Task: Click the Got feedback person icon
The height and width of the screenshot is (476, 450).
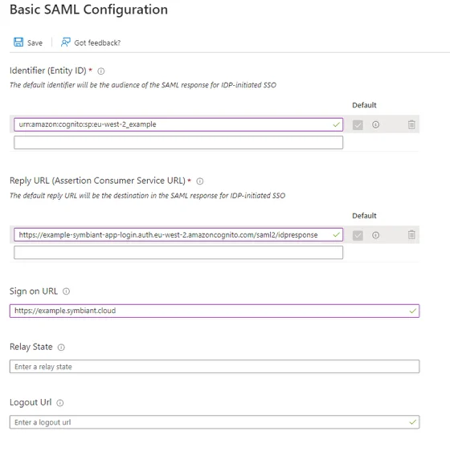Action: pyautogui.click(x=65, y=43)
